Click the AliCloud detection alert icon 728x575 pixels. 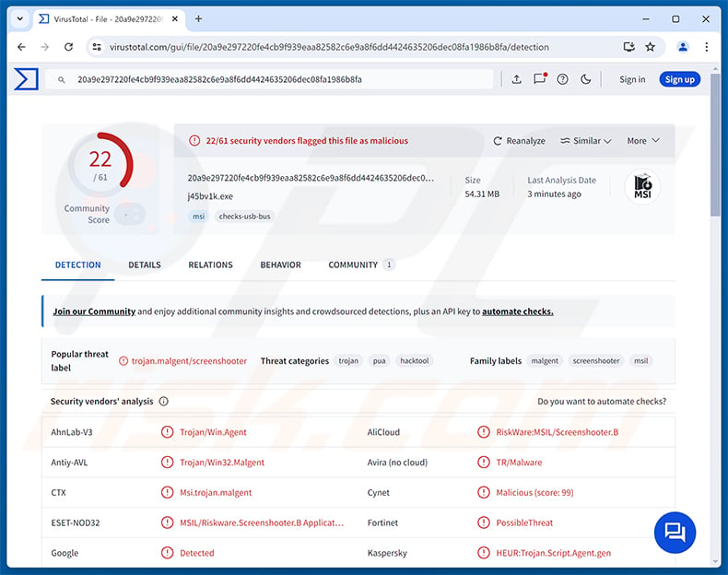point(484,432)
